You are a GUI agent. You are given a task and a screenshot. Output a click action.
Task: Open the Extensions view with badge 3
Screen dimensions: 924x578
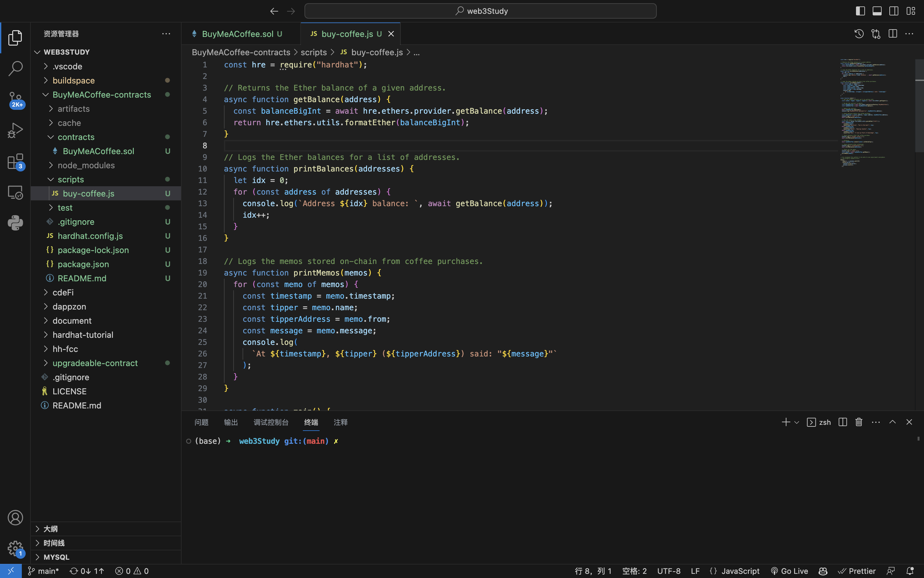click(15, 162)
